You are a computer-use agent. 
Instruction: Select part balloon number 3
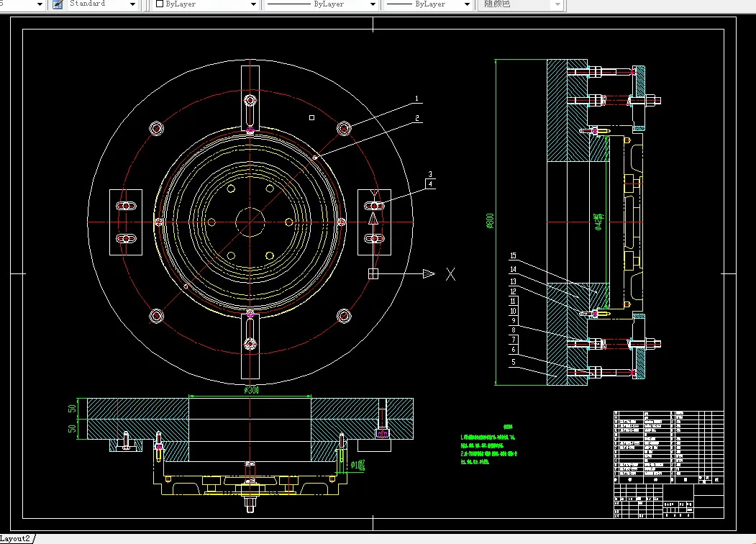coord(430,174)
